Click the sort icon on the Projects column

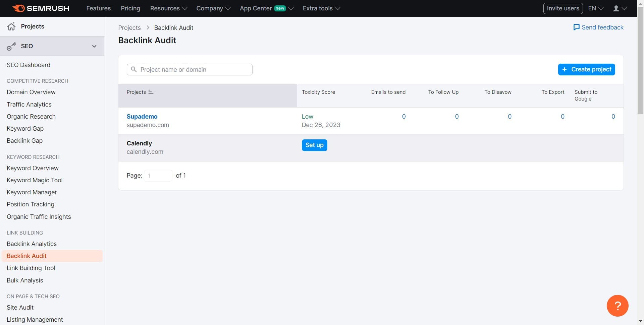[151, 92]
